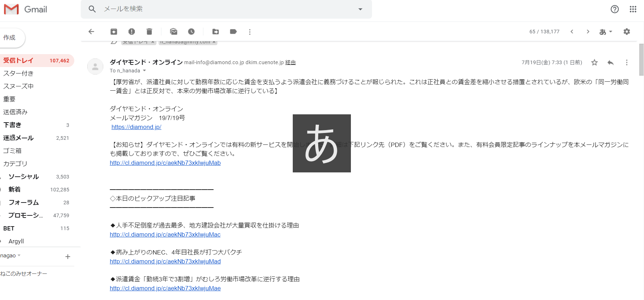This screenshot has height=300, width=644.
Task: Open 受信トレイ inbox folder
Action: (37, 61)
